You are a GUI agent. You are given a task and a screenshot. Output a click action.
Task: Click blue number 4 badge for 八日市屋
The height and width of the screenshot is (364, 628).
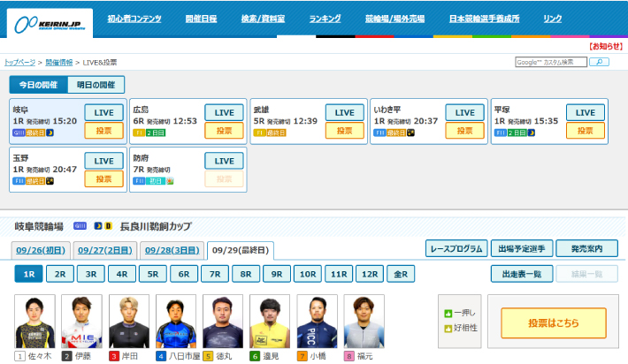point(161,356)
